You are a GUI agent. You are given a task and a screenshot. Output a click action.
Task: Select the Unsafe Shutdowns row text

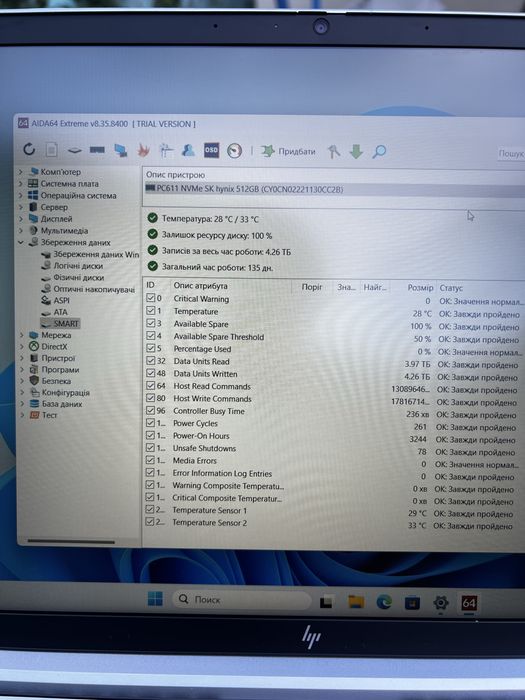pyautogui.click(x=204, y=448)
